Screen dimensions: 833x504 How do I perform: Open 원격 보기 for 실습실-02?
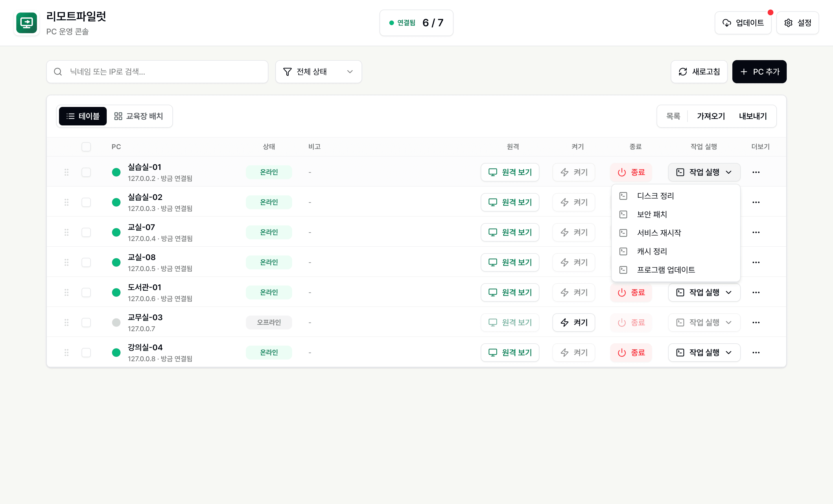point(510,202)
